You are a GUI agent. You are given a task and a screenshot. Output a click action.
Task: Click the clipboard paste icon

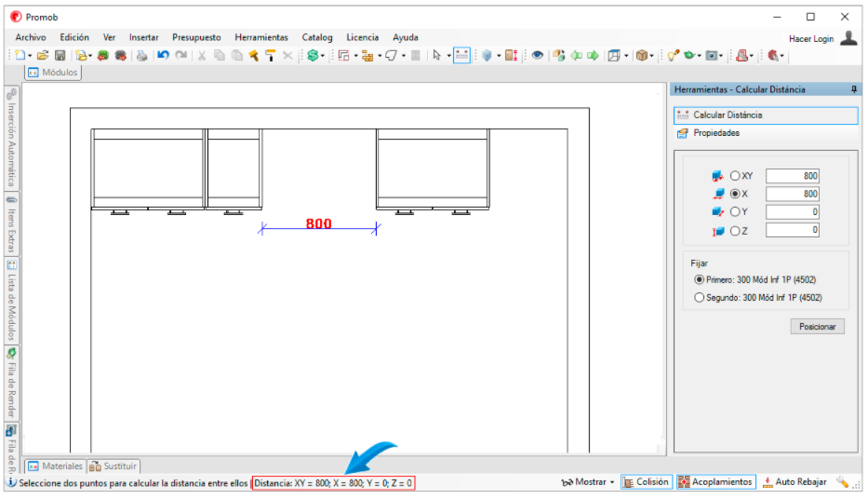click(x=237, y=55)
